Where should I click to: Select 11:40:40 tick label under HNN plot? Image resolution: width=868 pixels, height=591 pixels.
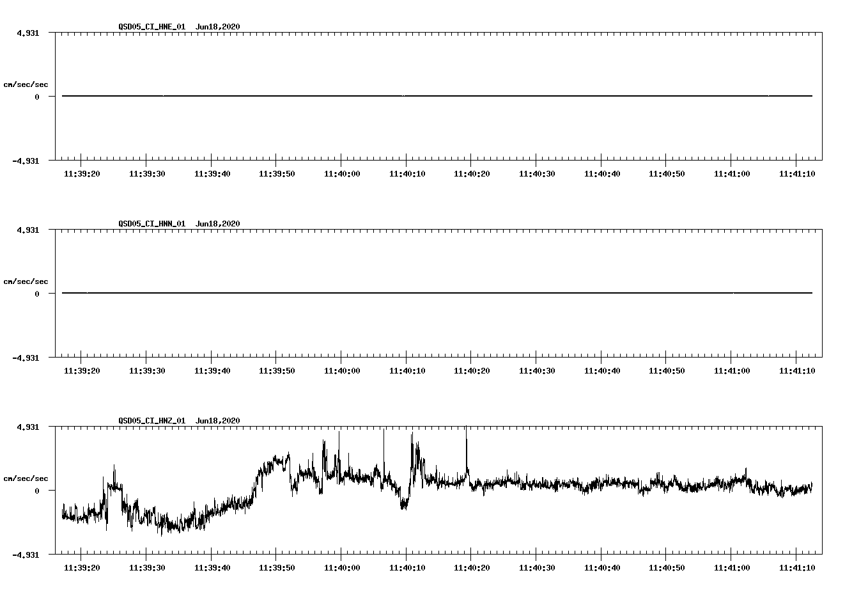(x=602, y=371)
